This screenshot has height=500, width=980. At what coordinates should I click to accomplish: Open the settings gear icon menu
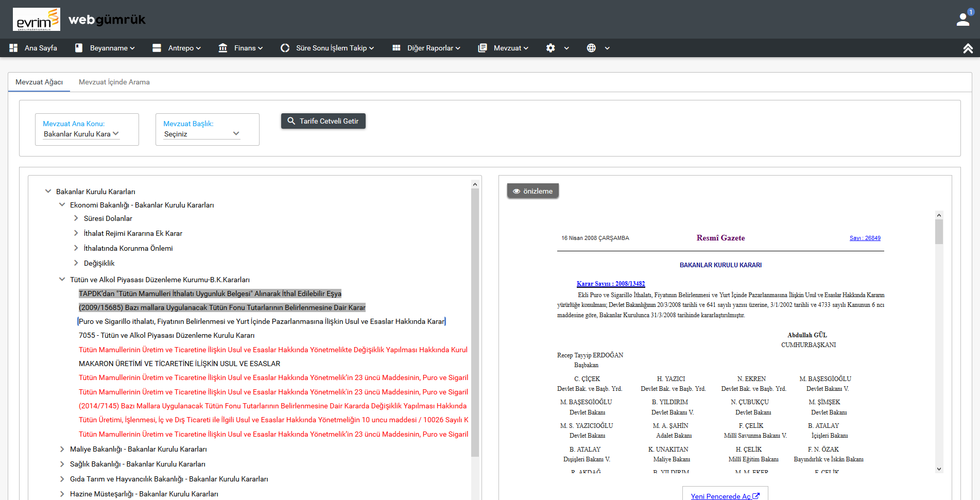(x=551, y=48)
